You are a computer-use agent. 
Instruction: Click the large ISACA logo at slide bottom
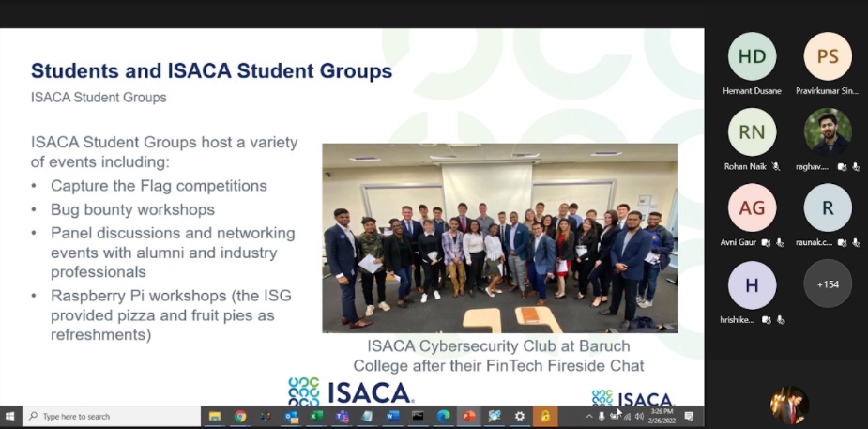(x=351, y=391)
